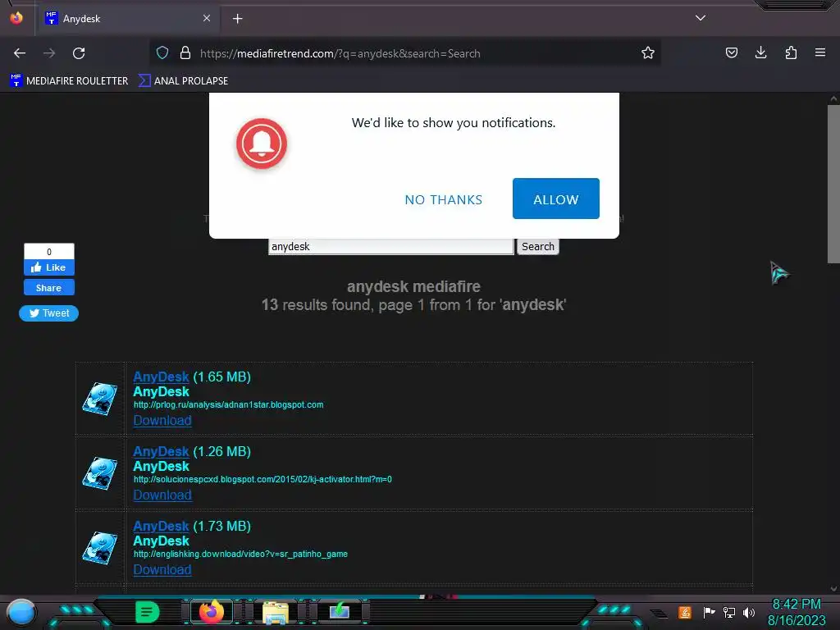Click the forward navigation arrow
The width and height of the screenshot is (840, 630).
point(49,53)
